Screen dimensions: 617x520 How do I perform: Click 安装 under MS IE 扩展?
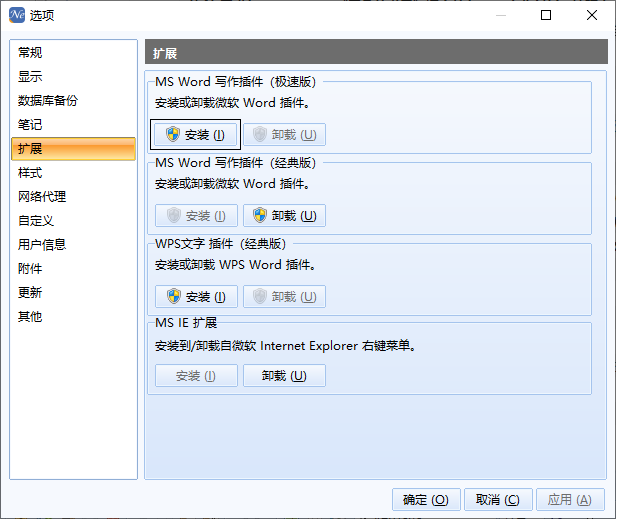click(x=196, y=376)
